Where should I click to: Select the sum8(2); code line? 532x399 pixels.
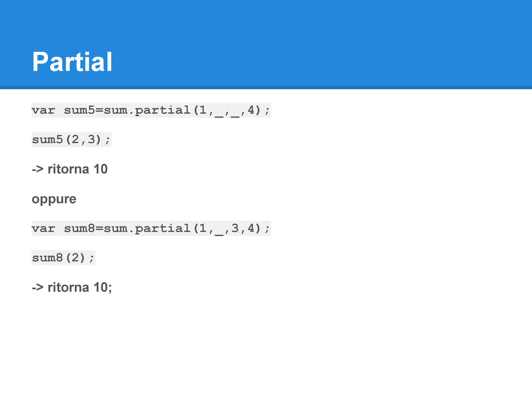[x=63, y=258]
